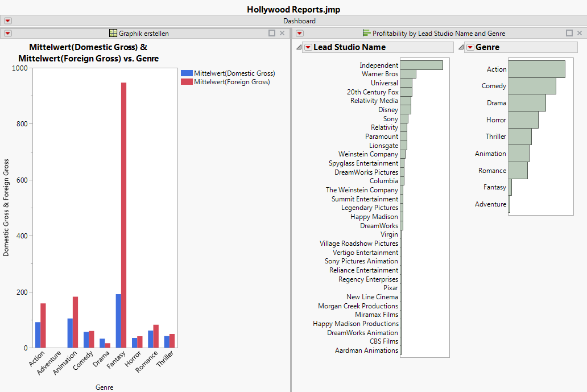Select the Comedy bar in Genre distribution
Image resolution: width=587 pixels, height=392 pixels.
[531, 86]
